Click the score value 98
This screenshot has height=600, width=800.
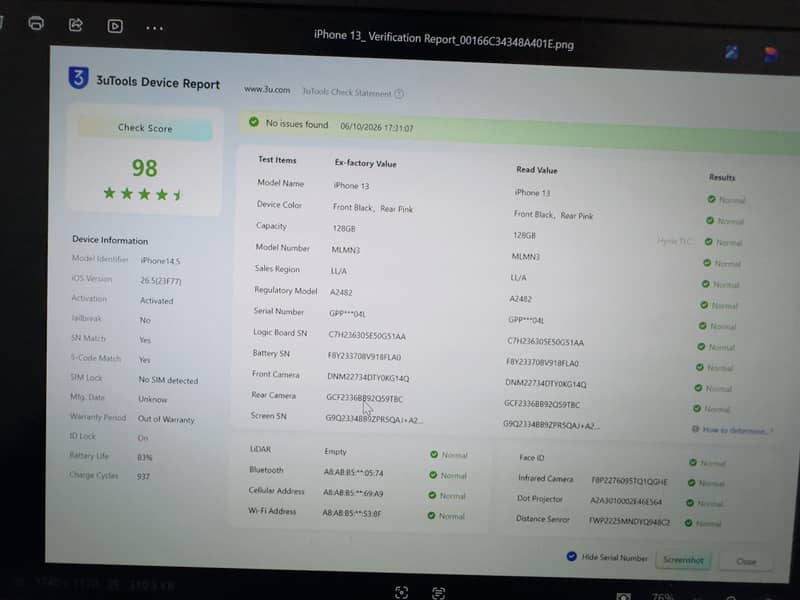coord(144,168)
